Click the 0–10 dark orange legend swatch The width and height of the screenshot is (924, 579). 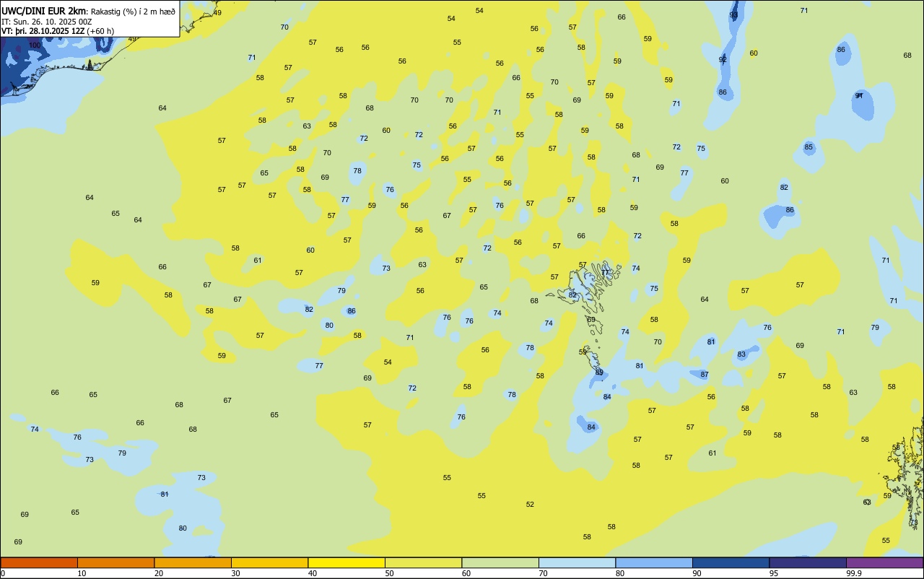[39, 562]
